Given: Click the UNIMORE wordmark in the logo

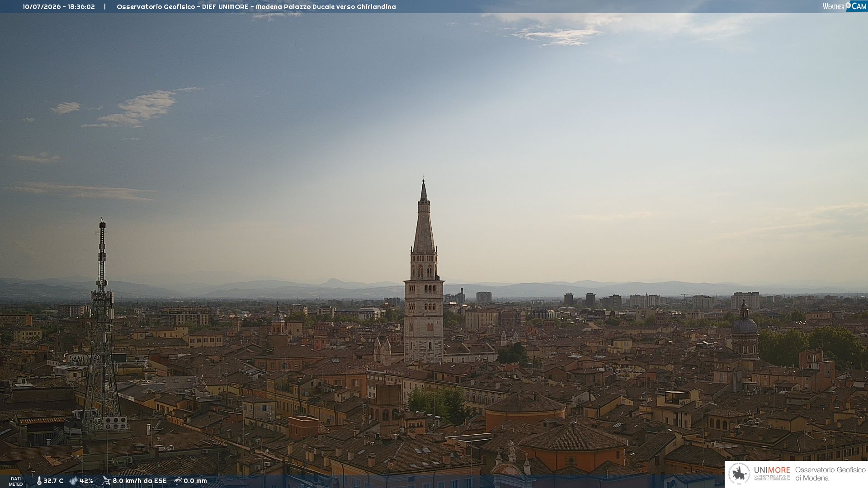Looking at the screenshot, I should [x=772, y=470].
